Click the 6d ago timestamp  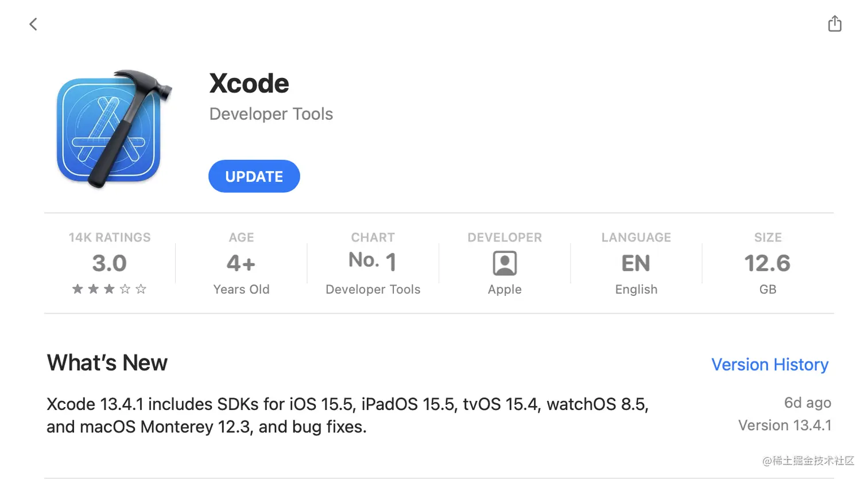coord(807,403)
